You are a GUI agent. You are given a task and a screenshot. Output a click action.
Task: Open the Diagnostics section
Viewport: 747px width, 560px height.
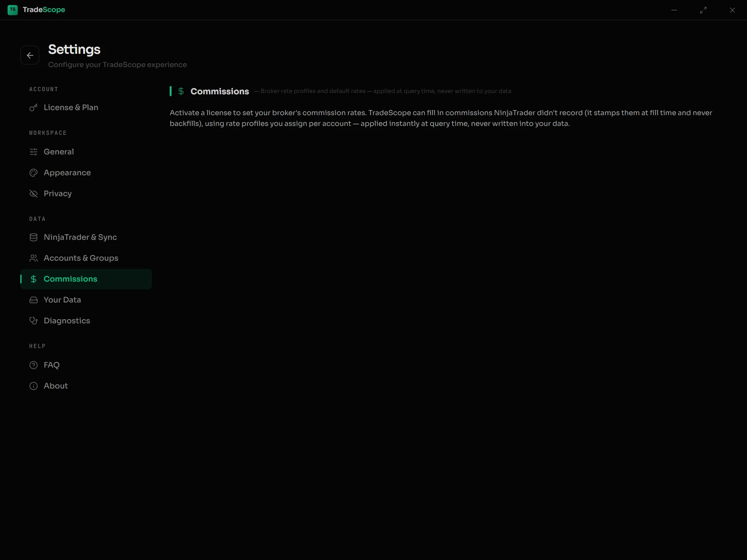[86, 321]
